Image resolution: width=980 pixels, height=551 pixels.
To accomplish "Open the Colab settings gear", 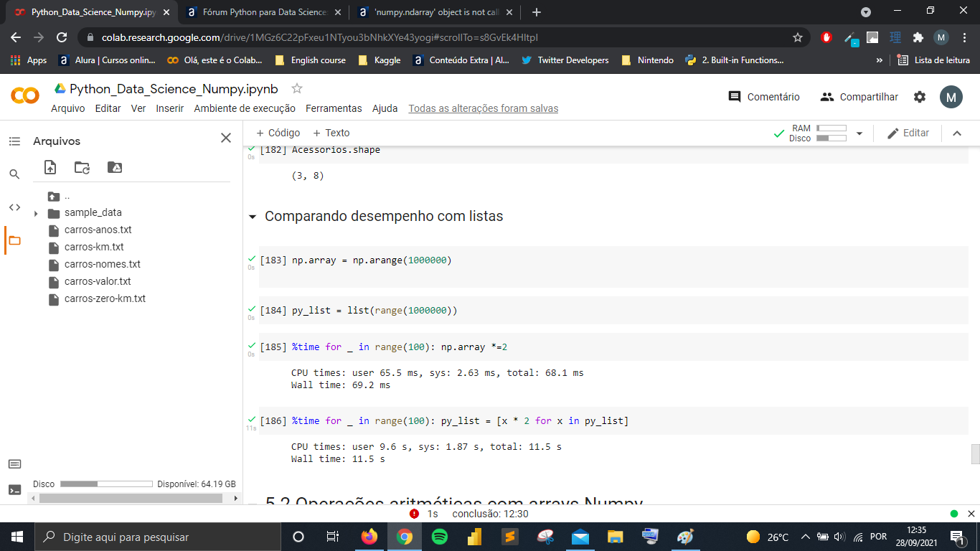I will click(x=920, y=97).
